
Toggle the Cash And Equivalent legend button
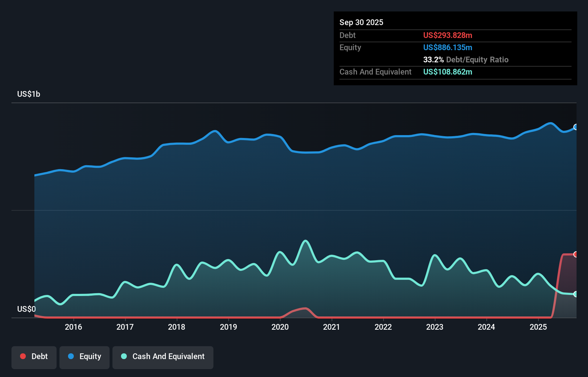[163, 357]
